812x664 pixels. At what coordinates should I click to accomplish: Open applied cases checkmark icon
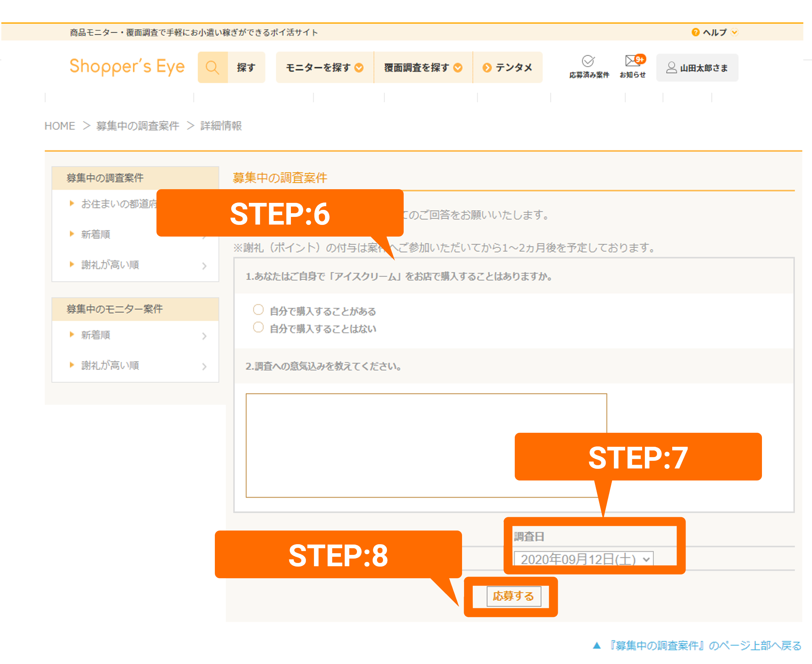[x=588, y=61]
